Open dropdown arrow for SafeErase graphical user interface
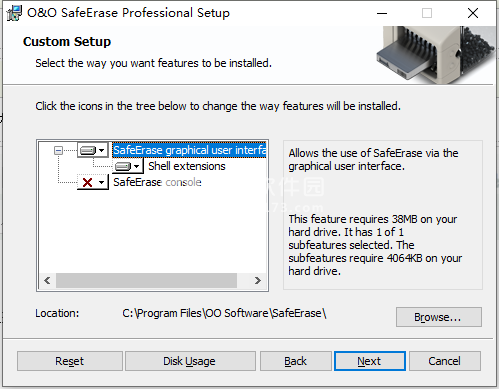The height and width of the screenshot is (389, 499). 102,150
